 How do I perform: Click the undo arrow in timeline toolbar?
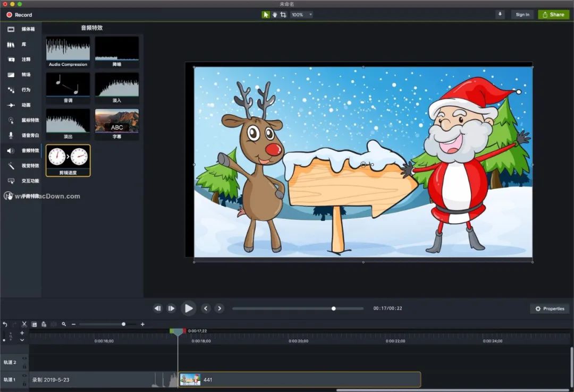click(x=5, y=325)
